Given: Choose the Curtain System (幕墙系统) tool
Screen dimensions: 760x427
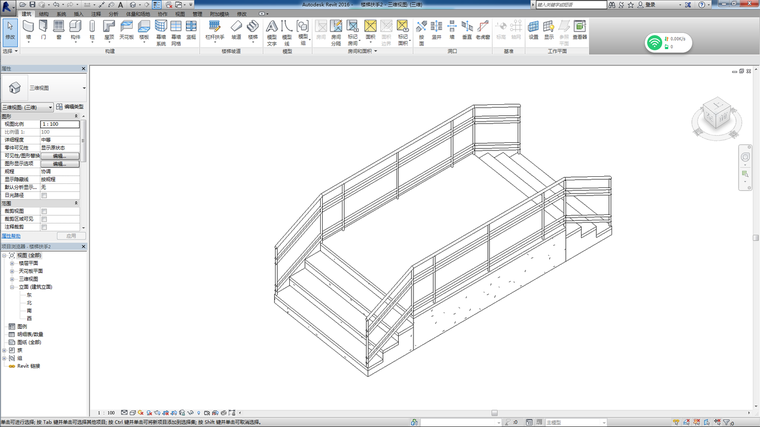Looking at the screenshot, I should click(x=160, y=32).
